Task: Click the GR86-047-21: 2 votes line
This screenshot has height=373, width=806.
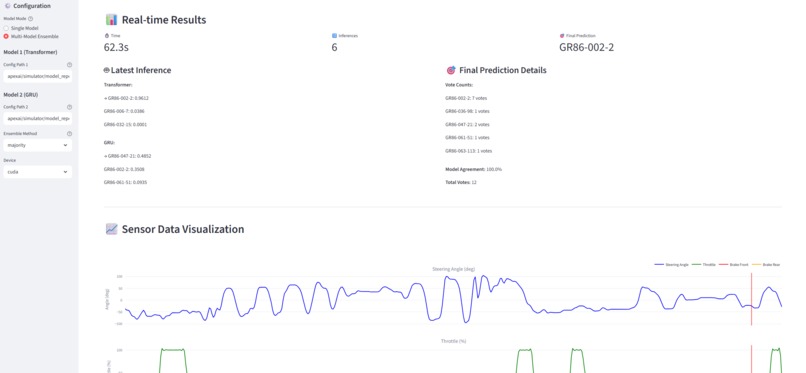Action: [467, 125]
